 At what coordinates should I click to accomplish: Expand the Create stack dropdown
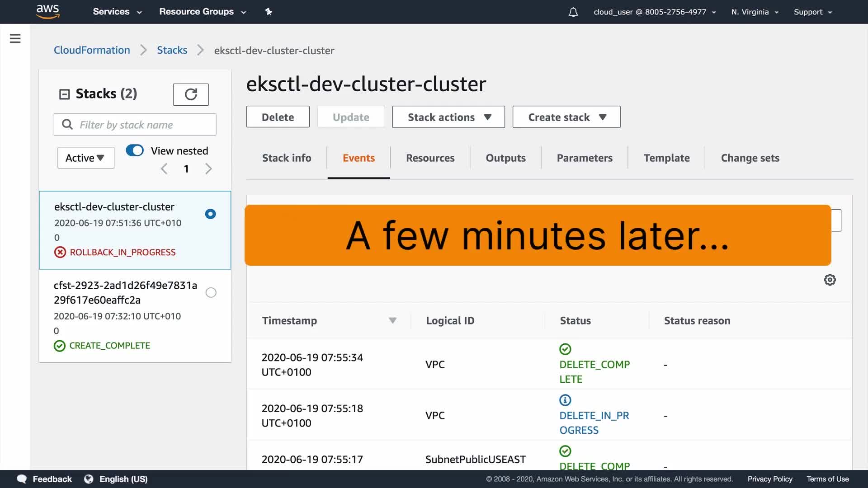(x=566, y=117)
